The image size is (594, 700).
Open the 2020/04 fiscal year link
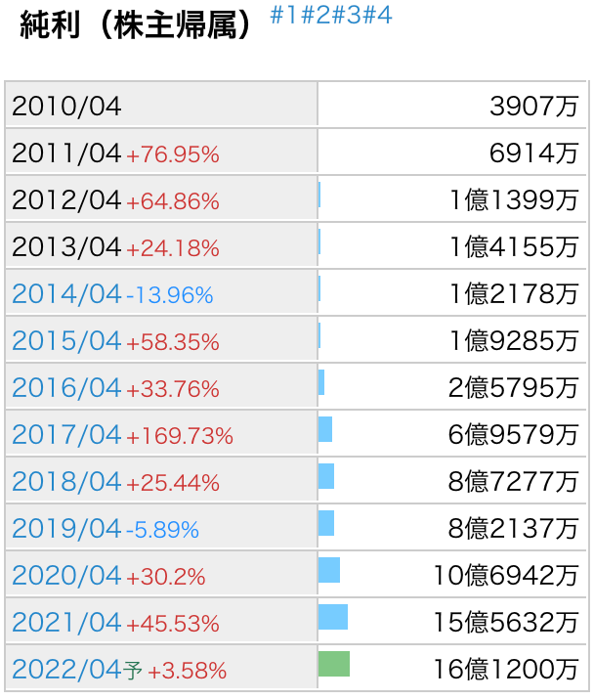click(x=66, y=576)
